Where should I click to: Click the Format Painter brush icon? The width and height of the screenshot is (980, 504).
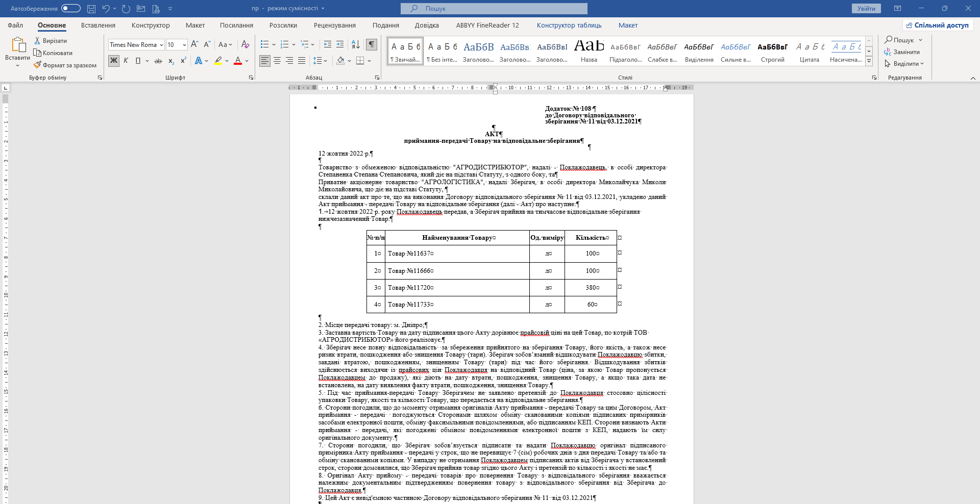tap(37, 65)
